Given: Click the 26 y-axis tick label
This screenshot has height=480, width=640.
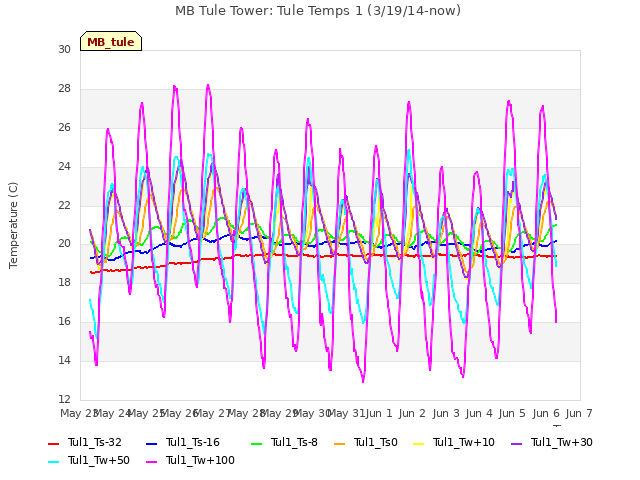Looking at the screenshot, I should (64, 127).
